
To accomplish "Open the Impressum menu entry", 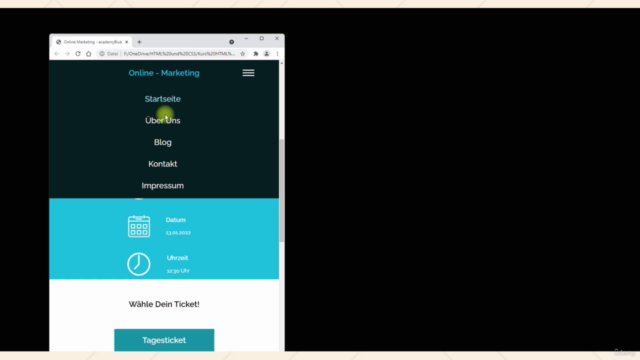I will pos(162,185).
